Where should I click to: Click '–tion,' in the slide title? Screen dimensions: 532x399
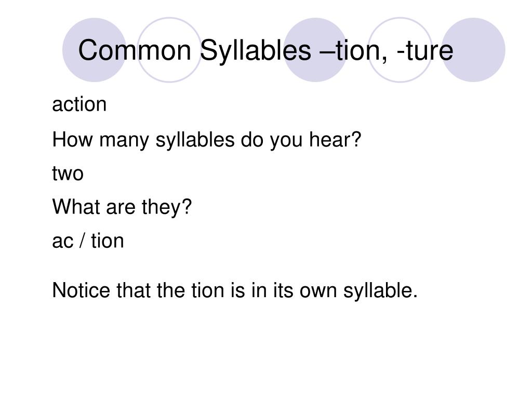[x=353, y=50]
